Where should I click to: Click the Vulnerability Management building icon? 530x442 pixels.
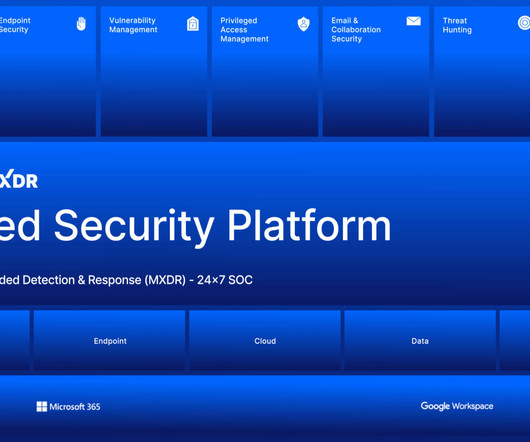193,24
